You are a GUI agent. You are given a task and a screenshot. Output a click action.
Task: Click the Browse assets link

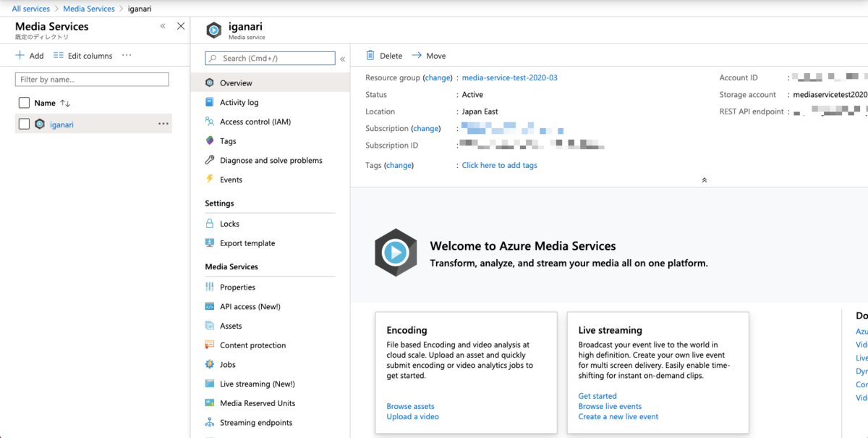point(410,406)
